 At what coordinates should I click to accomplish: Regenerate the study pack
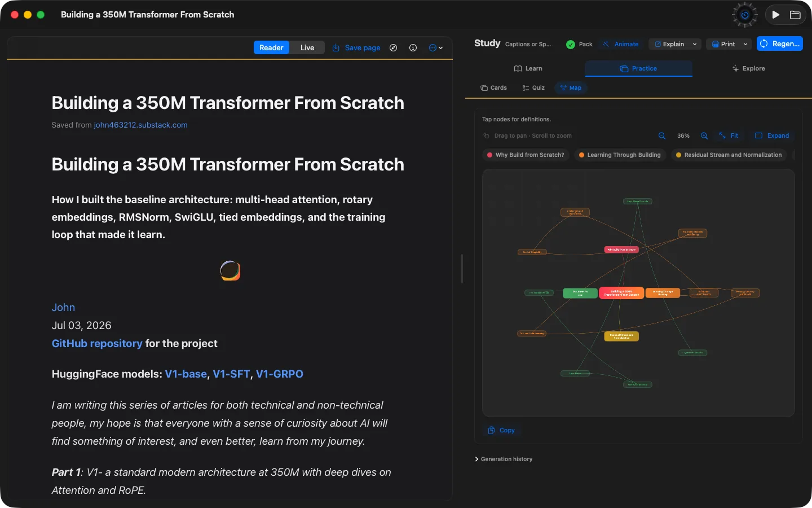coord(780,44)
